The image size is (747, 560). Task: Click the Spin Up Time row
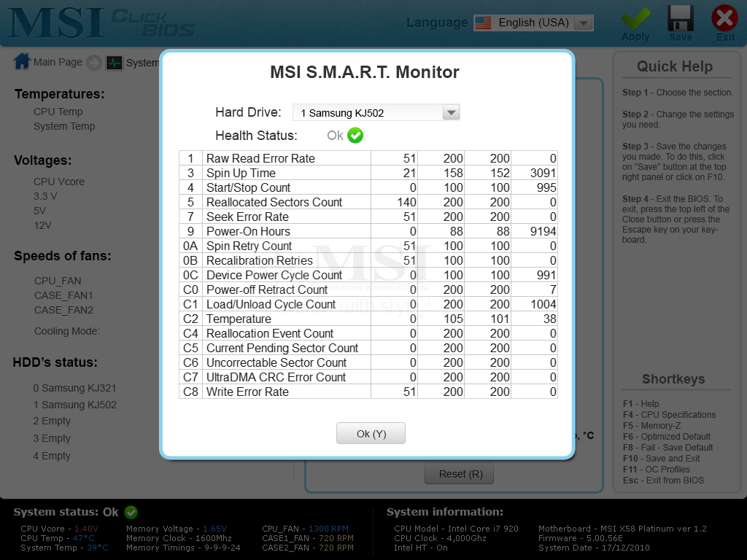[368, 173]
